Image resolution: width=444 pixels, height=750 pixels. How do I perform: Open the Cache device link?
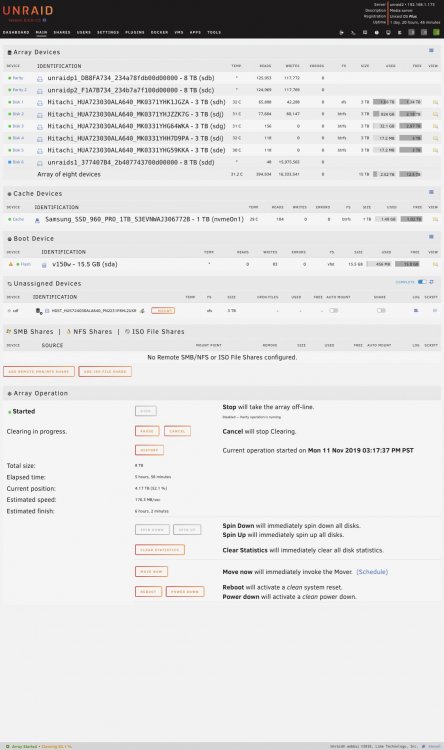pos(18,219)
